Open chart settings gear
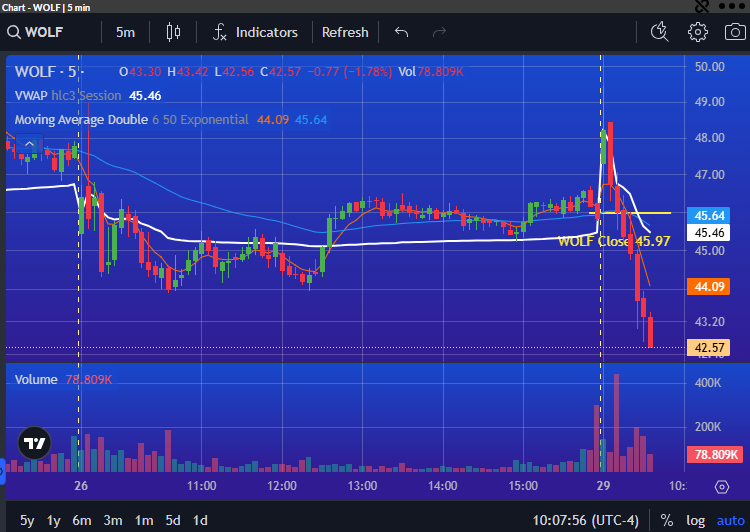Screen dimensions: 750x532 click(x=697, y=32)
